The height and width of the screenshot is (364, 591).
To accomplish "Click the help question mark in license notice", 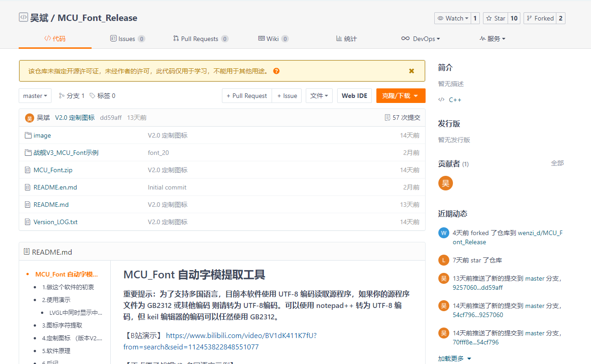I will [276, 71].
